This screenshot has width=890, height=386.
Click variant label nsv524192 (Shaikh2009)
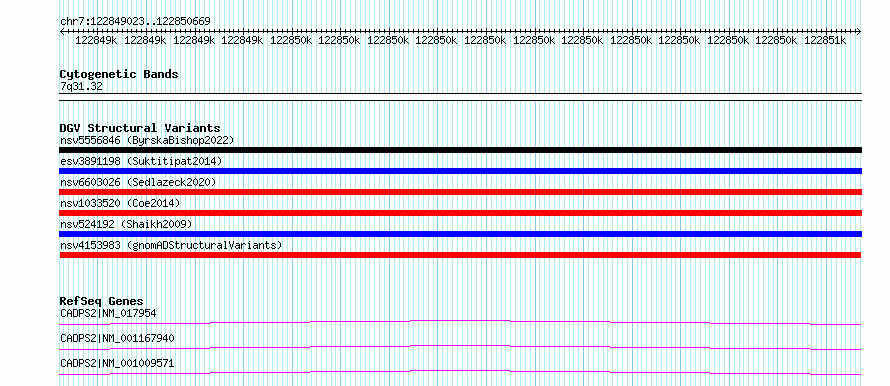126,224
